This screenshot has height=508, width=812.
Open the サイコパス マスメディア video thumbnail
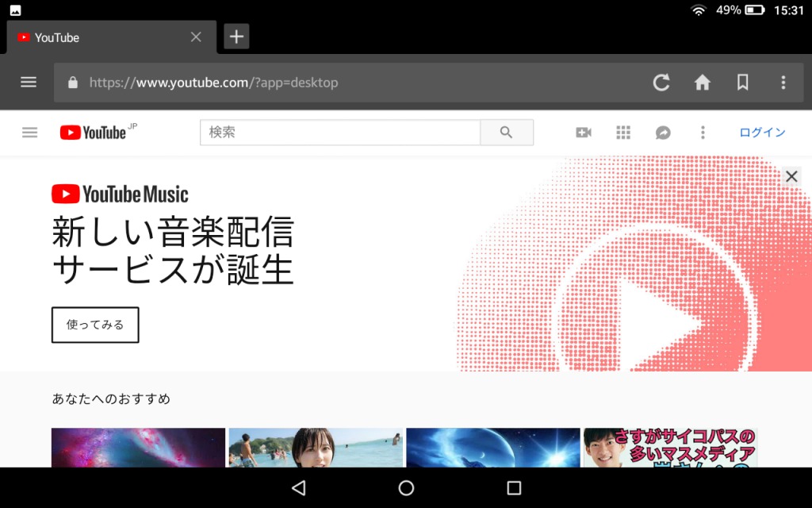pos(671,448)
